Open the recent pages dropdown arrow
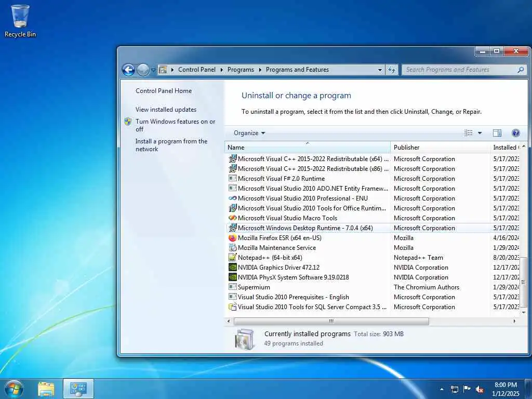Viewport: 532px width, 399px height. 153,70
